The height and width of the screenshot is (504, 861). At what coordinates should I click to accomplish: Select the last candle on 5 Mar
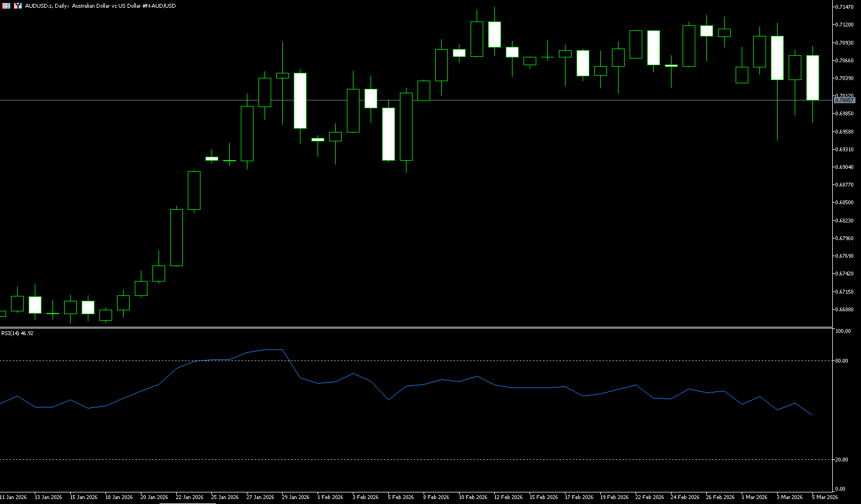pos(812,77)
